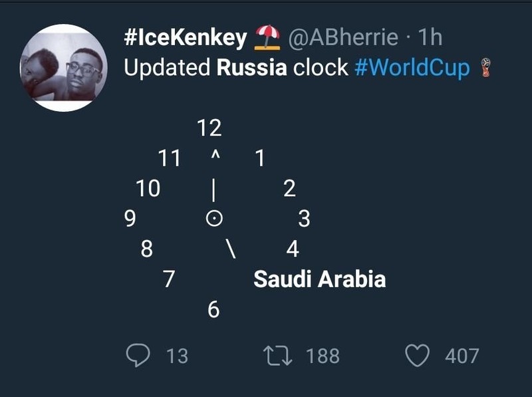Click the beach umbrella emoji beside the name
This screenshot has width=532, height=397.
point(267,37)
